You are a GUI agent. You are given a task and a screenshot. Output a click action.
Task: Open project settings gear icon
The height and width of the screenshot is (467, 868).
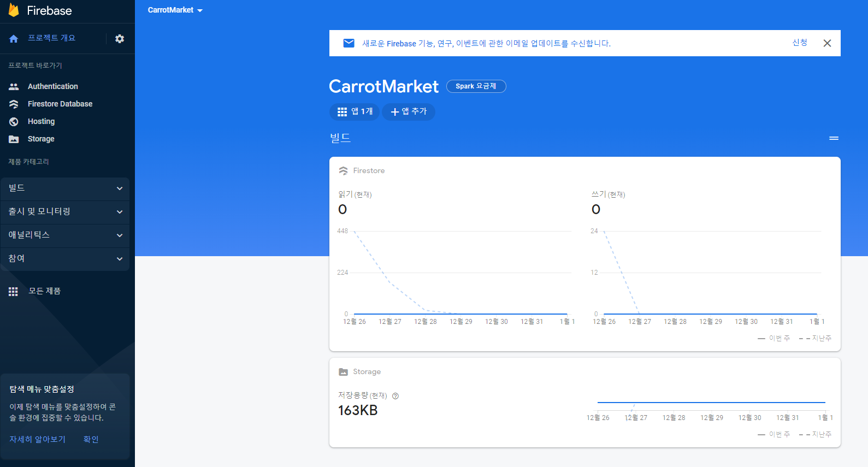tap(120, 39)
